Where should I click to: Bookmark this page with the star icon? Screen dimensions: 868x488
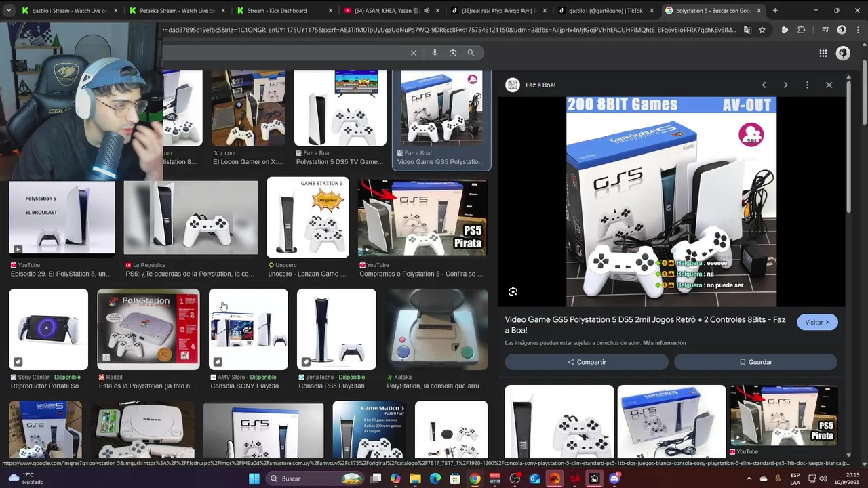[x=762, y=30]
